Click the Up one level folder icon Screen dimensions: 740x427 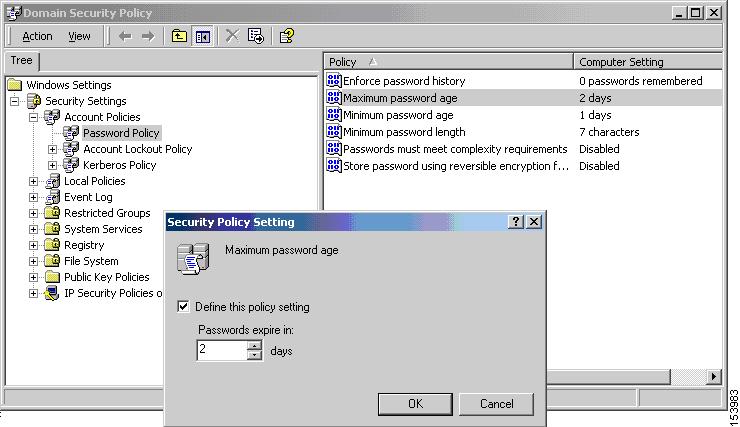179,36
